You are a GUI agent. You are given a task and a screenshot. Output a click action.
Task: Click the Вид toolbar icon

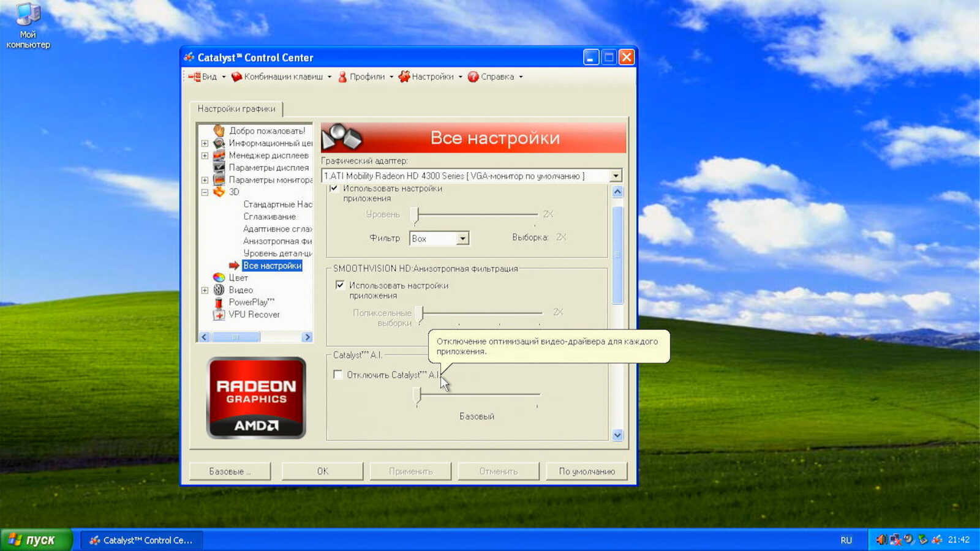(194, 77)
